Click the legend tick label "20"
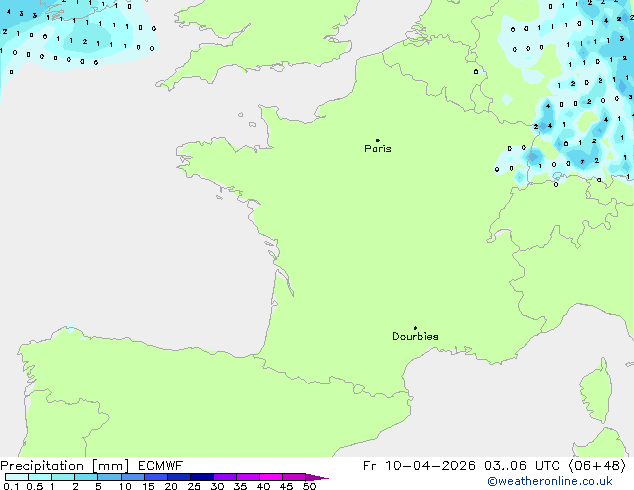The height and width of the screenshot is (490, 634). click(x=171, y=486)
